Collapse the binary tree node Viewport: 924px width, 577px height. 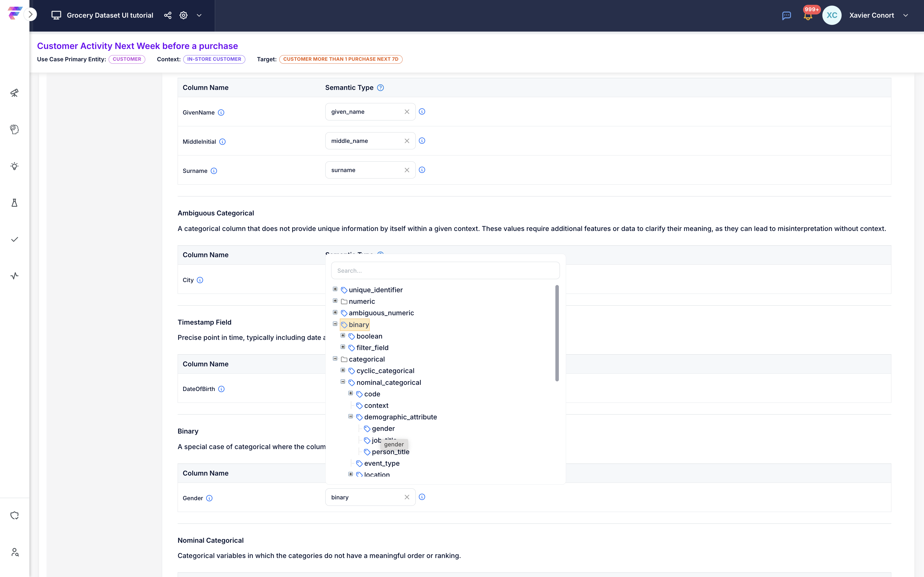[335, 324]
